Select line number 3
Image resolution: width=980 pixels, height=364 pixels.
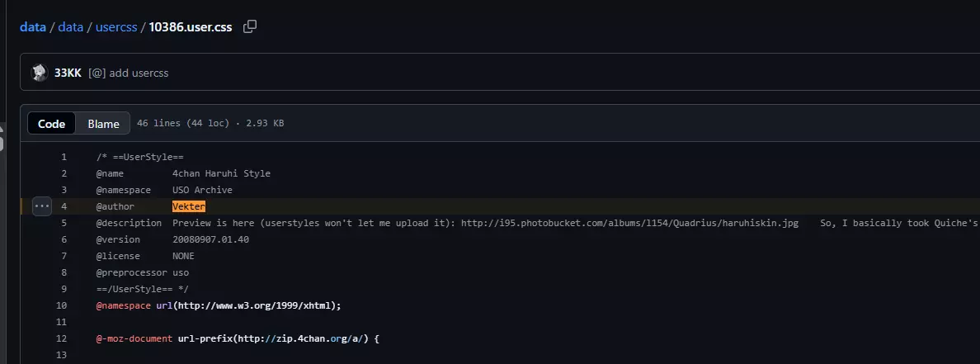pyautogui.click(x=64, y=190)
